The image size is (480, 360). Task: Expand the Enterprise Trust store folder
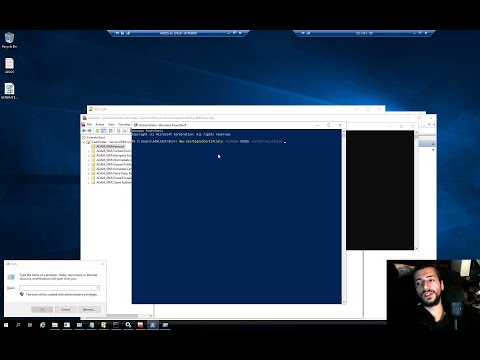coord(88,155)
